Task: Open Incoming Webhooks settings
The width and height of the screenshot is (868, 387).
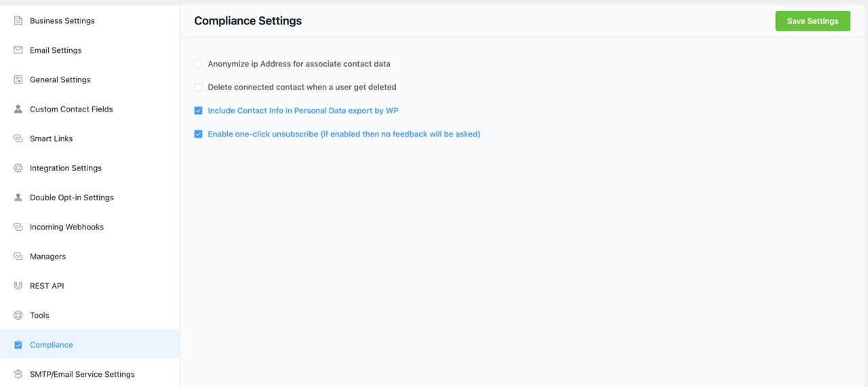Action: [66, 227]
